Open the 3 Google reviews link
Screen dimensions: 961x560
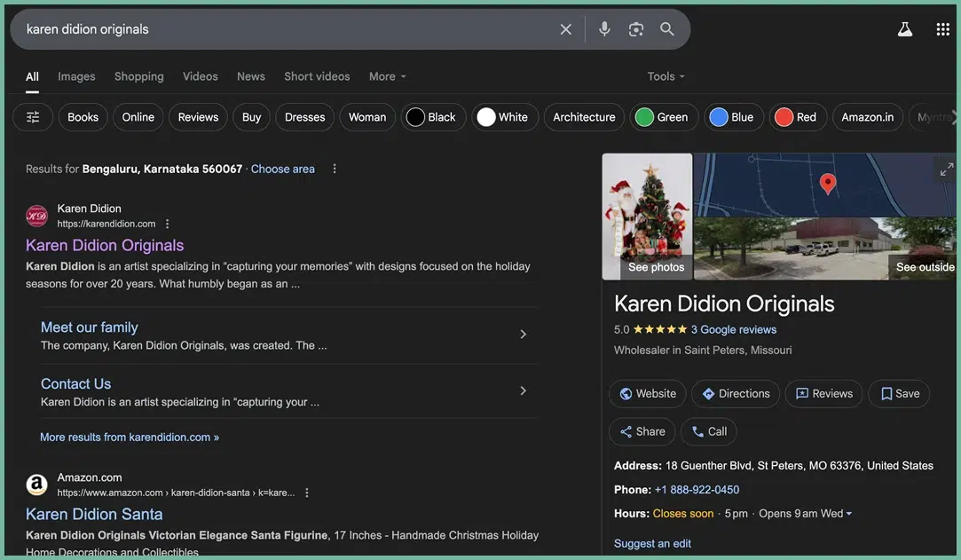733,329
